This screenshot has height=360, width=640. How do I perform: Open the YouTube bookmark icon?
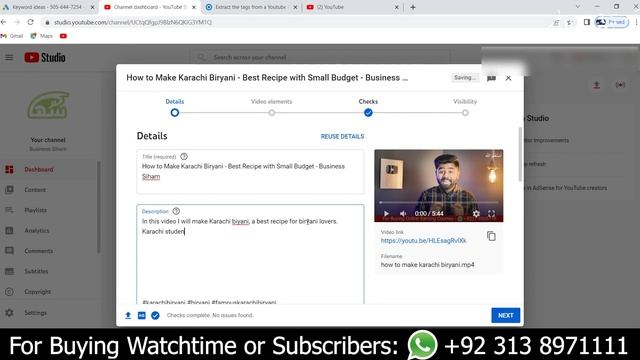tap(63, 36)
